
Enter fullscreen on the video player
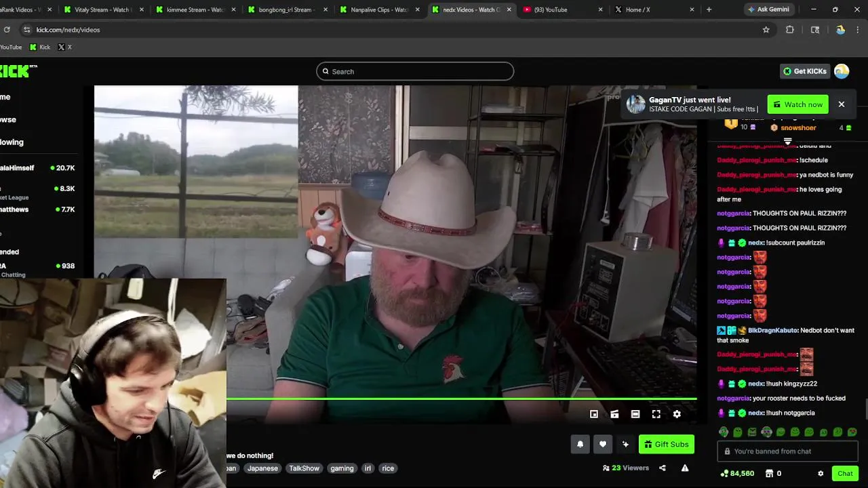(x=656, y=414)
